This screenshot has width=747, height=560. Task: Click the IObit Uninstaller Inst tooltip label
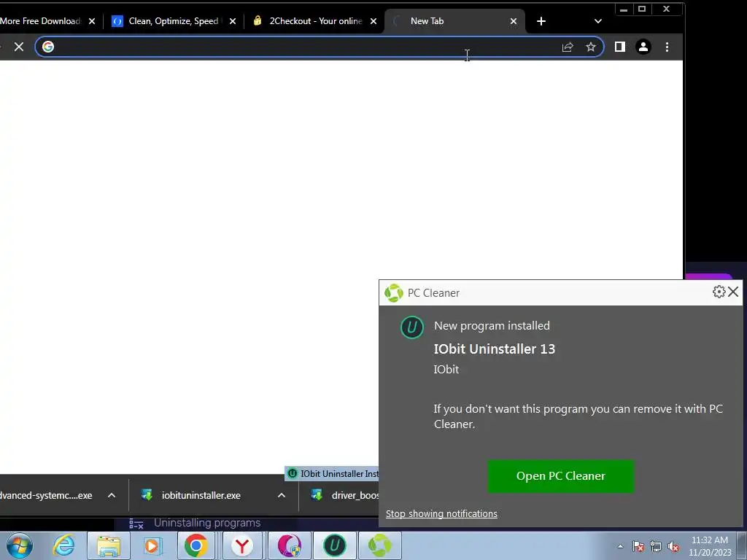(x=332, y=473)
